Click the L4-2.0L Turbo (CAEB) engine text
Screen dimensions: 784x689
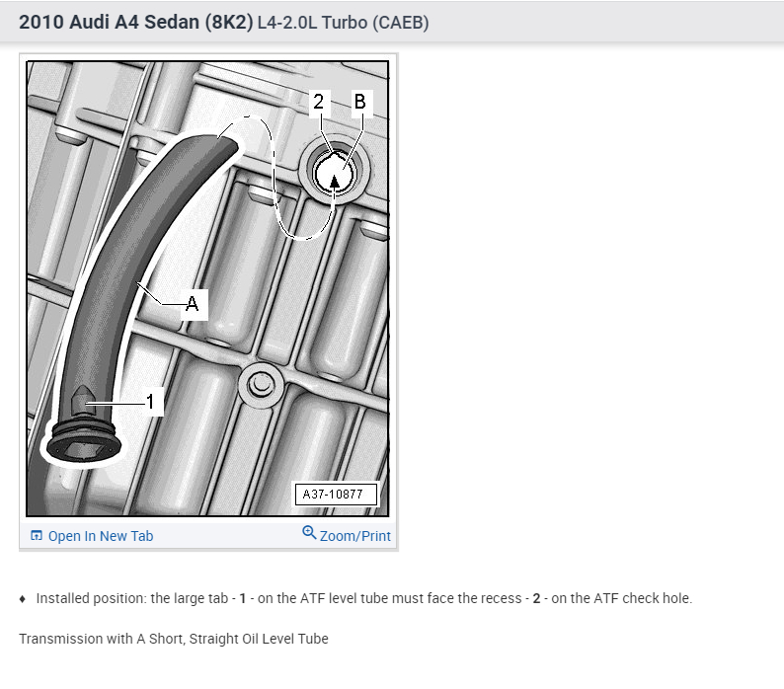coord(343,23)
